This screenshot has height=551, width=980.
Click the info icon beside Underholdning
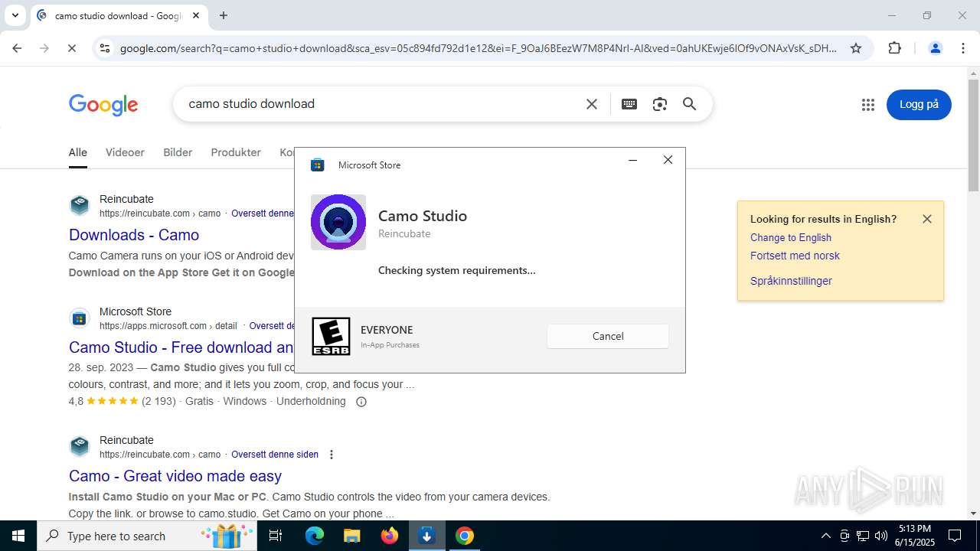[x=361, y=402]
